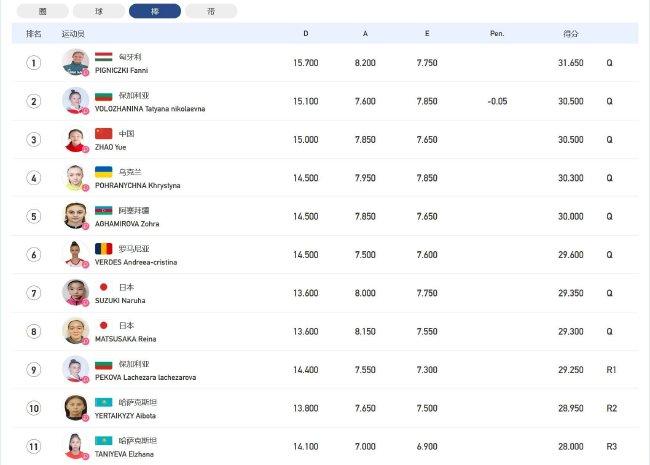The image size is (650, 465).
Task: Click Bulgaria flag beside PEKOVA Lachezara
Action: pos(103,364)
